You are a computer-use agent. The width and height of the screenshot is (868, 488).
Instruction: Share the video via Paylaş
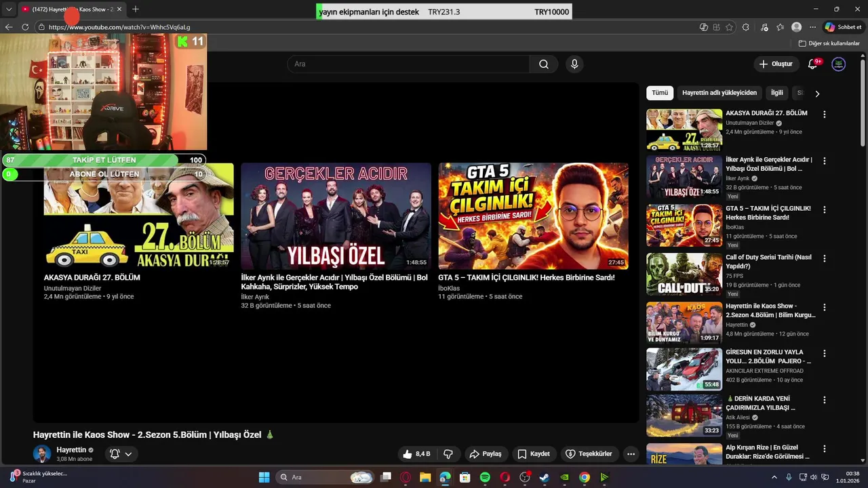coord(486,454)
